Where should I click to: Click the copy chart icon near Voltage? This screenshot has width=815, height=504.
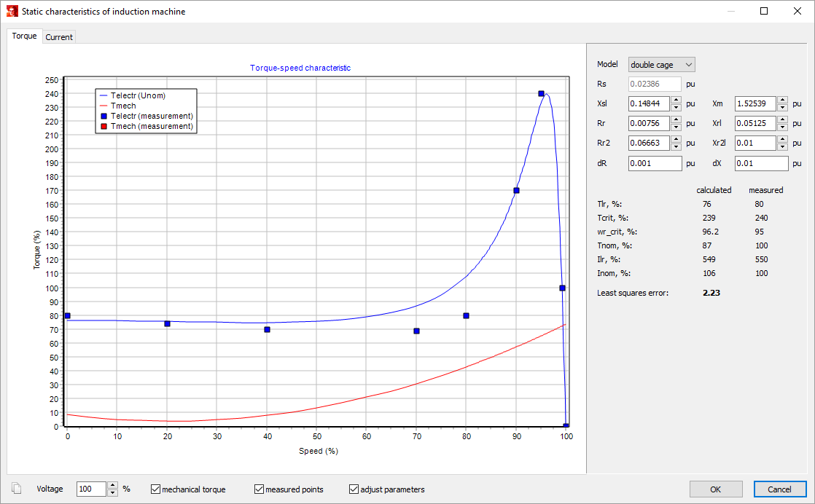click(17, 489)
